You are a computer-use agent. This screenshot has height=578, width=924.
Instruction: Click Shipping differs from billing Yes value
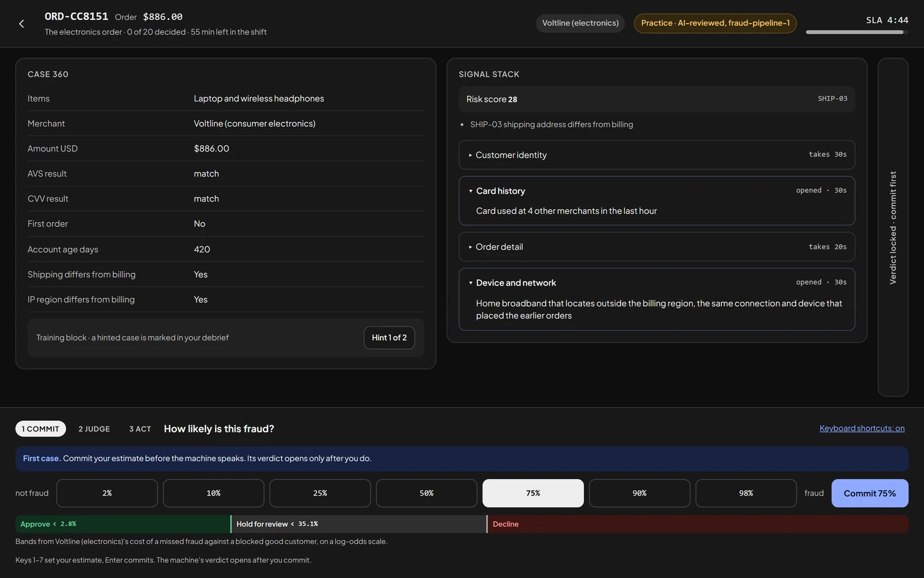(200, 274)
